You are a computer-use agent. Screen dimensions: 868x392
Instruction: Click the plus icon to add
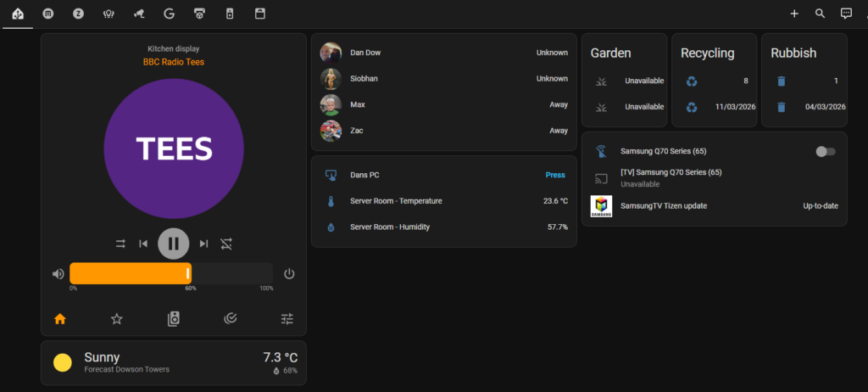(794, 14)
